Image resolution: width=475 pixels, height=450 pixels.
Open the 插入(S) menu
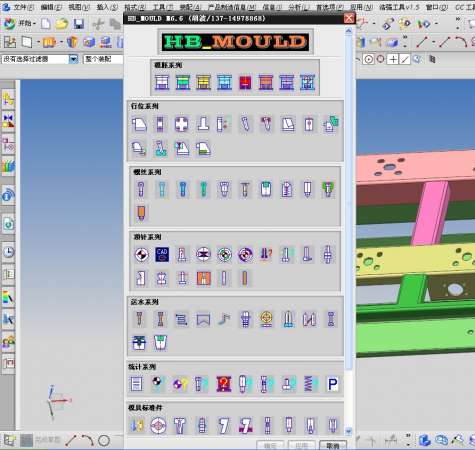(107, 7)
